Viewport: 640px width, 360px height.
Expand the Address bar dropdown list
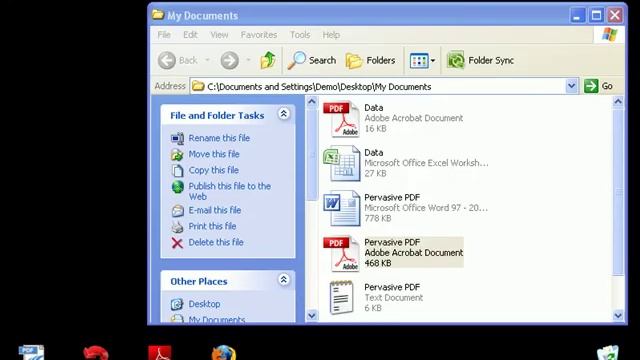tap(571, 86)
